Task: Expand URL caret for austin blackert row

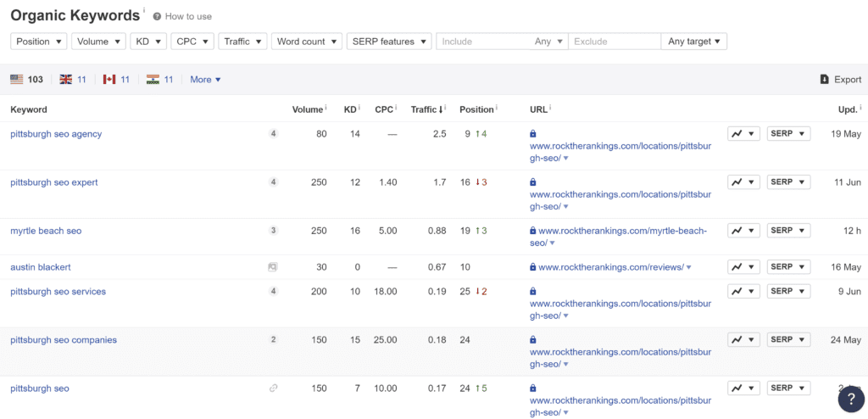Action: [688, 268]
